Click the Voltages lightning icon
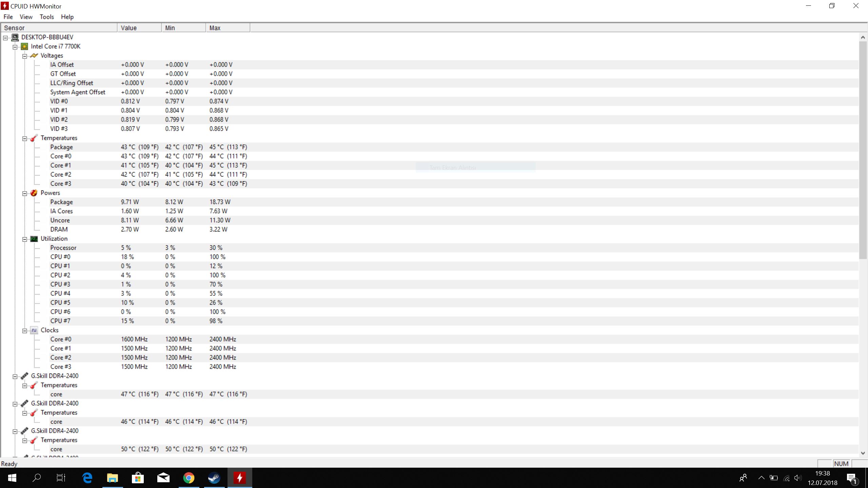Image resolution: width=868 pixels, height=488 pixels. tap(34, 56)
